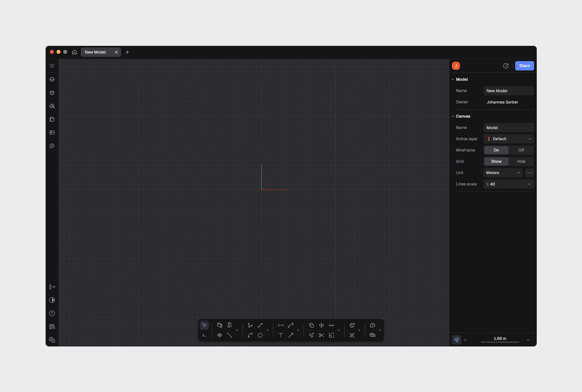
Task: Open the version history clock icon
Action: pyautogui.click(x=506, y=66)
